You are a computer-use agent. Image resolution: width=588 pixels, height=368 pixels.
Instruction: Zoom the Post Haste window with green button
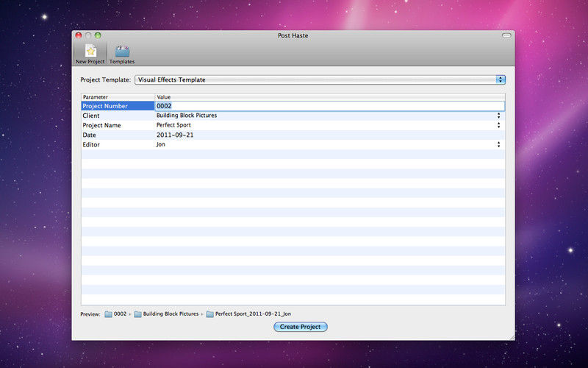click(98, 35)
